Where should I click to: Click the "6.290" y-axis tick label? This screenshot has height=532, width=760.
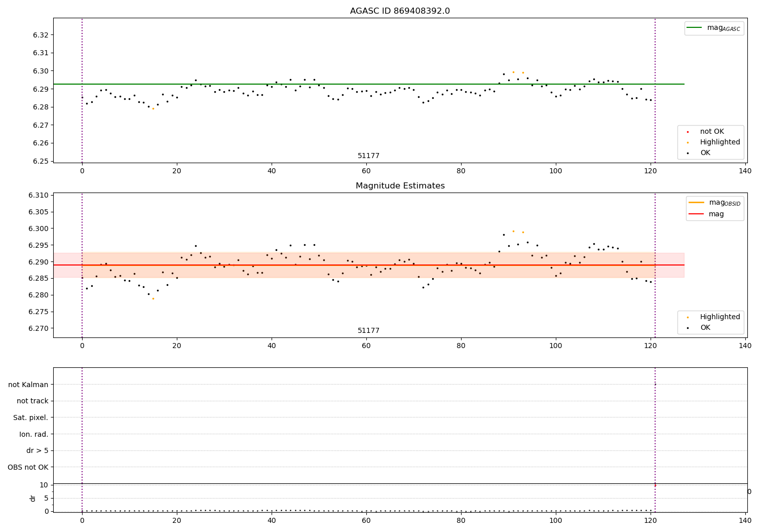point(39,262)
